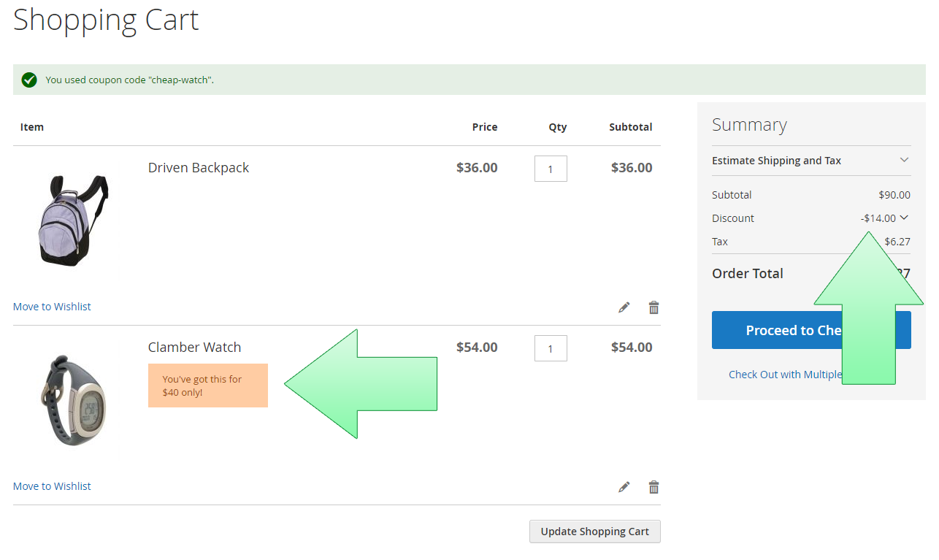Move Clamber Watch to Wishlist

(x=52, y=486)
